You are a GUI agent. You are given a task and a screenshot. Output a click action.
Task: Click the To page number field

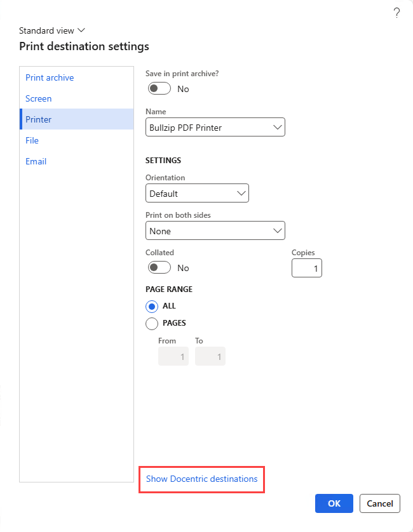tap(210, 357)
